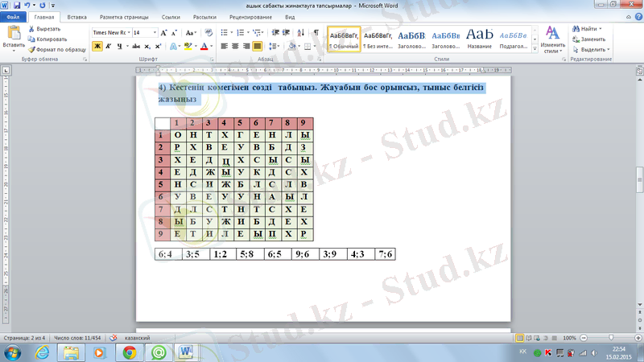Open Change Styles (Изменить стили)
Viewport: 644px width, 362px height.
[552, 39]
